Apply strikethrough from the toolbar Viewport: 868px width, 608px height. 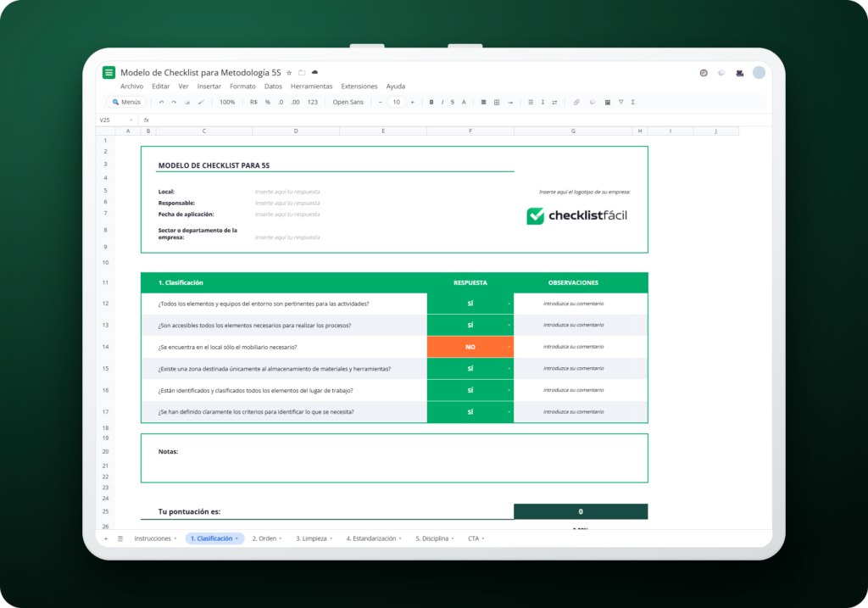(453, 103)
